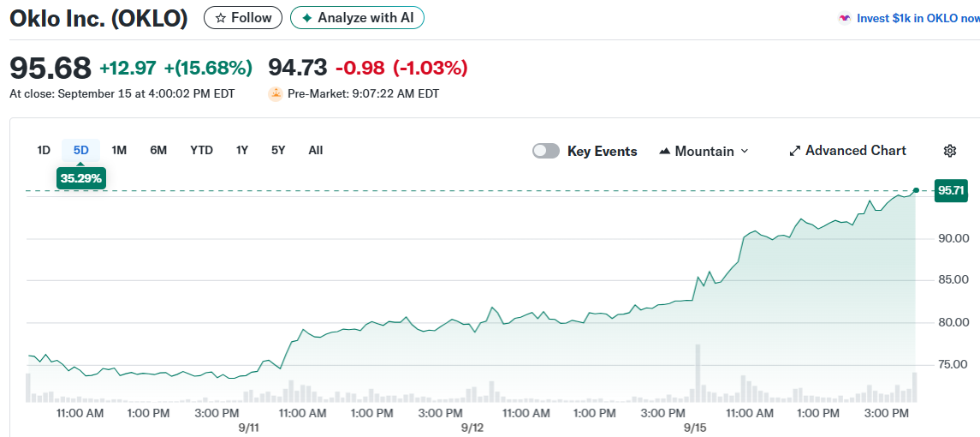
Task: Click the Pre-Market 9:07:22 AM EDT text
Action: click(363, 94)
